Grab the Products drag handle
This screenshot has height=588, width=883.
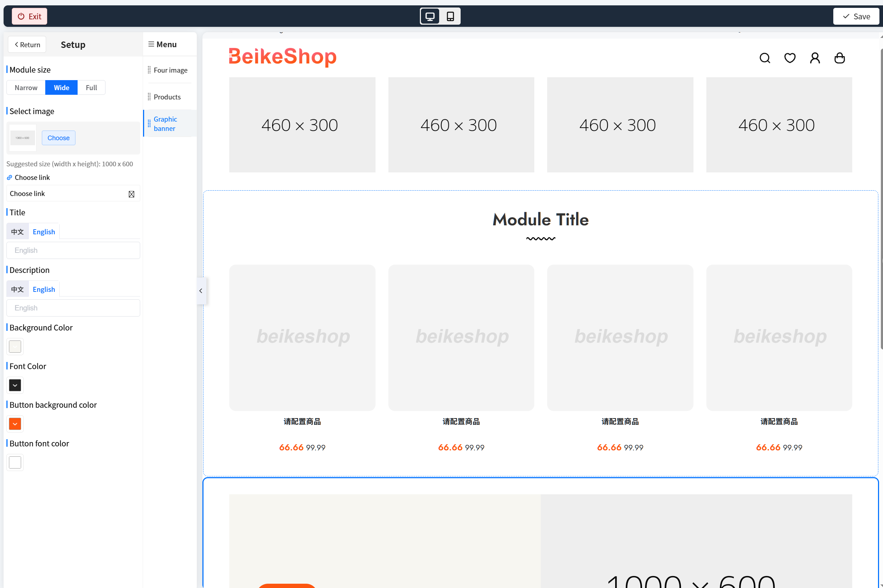click(149, 97)
